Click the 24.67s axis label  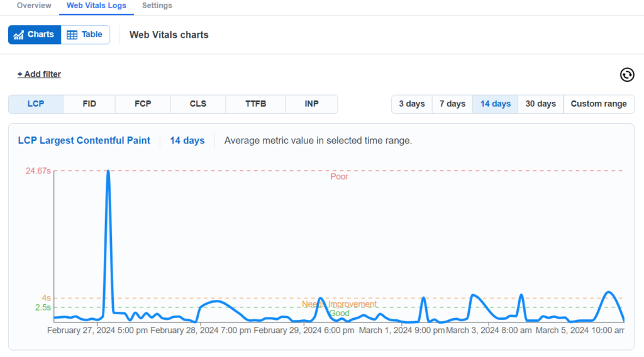(38, 171)
